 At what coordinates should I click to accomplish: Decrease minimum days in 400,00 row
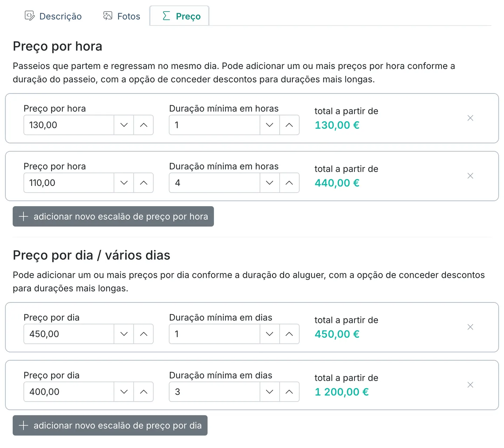pyautogui.click(x=269, y=392)
